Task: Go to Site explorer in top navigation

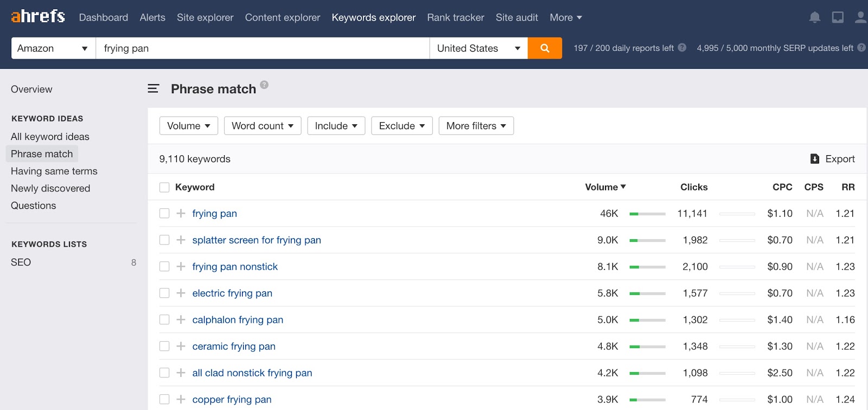Action: (x=205, y=17)
